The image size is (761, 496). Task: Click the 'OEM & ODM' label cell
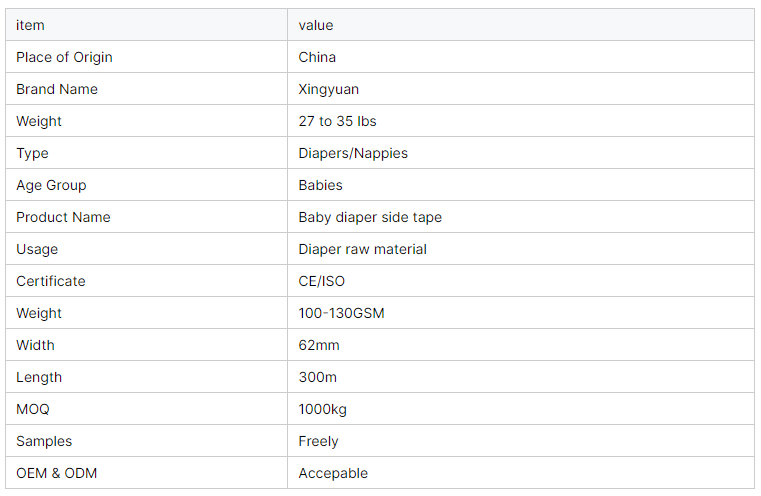pyautogui.click(x=56, y=473)
